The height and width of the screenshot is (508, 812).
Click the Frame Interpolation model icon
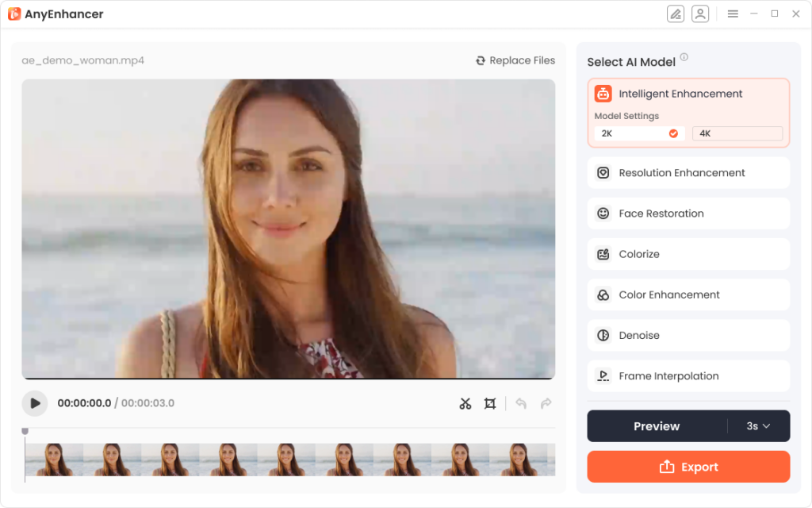point(603,375)
